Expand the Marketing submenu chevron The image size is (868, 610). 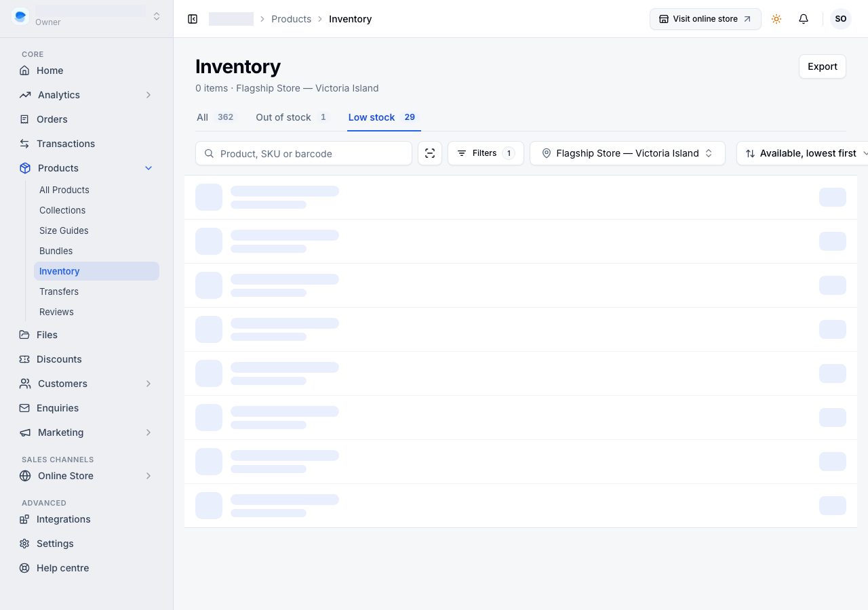149,432
